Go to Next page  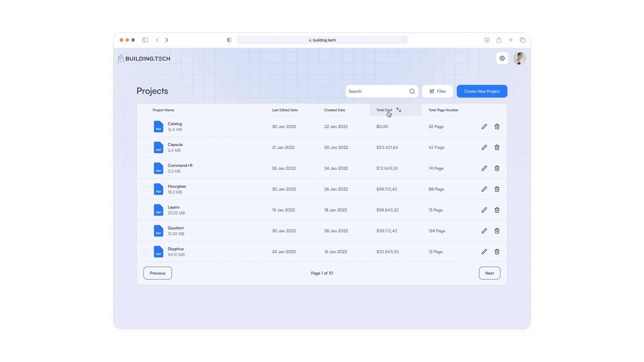pyautogui.click(x=489, y=273)
